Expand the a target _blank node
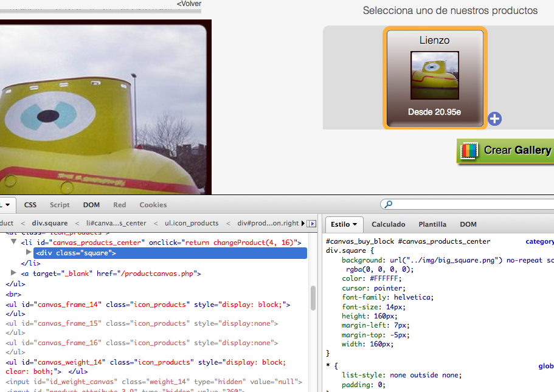The height and width of the screenshot is (392, 554). (14, 273)
